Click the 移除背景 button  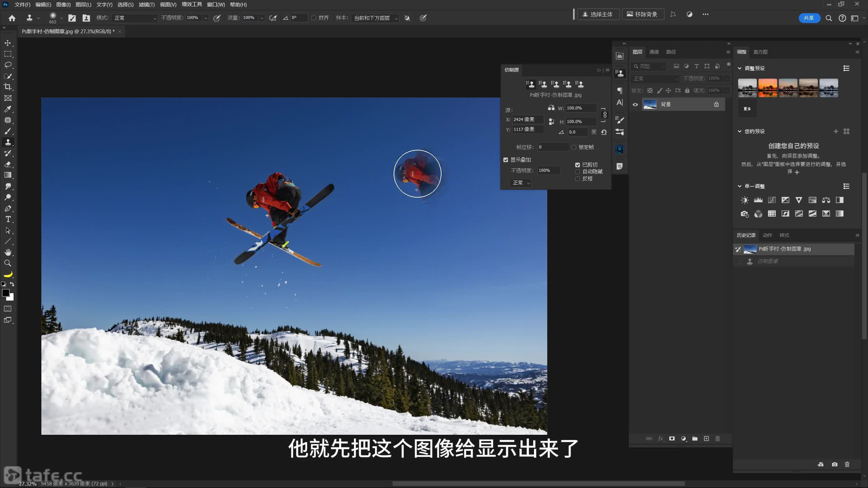tap(643, 14)
